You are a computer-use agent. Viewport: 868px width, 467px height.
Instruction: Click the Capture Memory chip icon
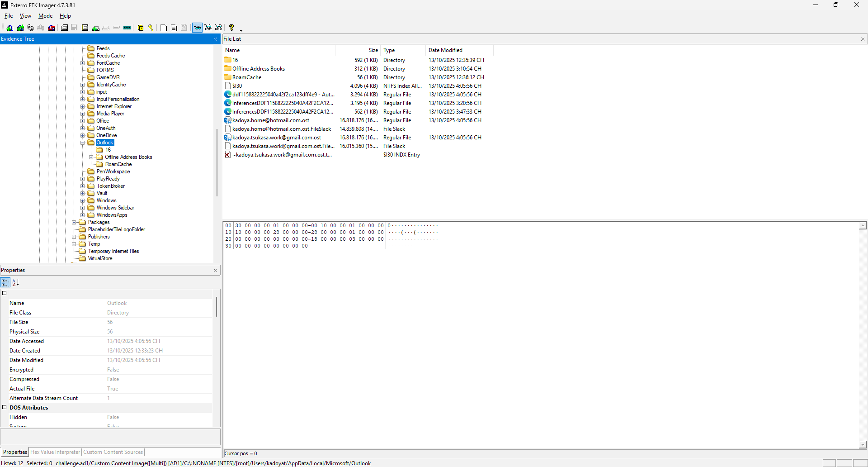[x=127, y=28]
